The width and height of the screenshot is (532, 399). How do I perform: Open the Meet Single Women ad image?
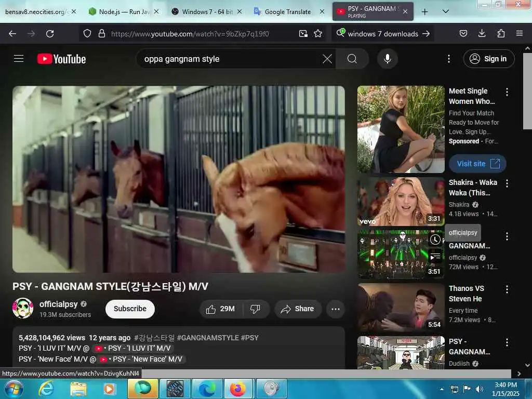(x=401, y=129)
